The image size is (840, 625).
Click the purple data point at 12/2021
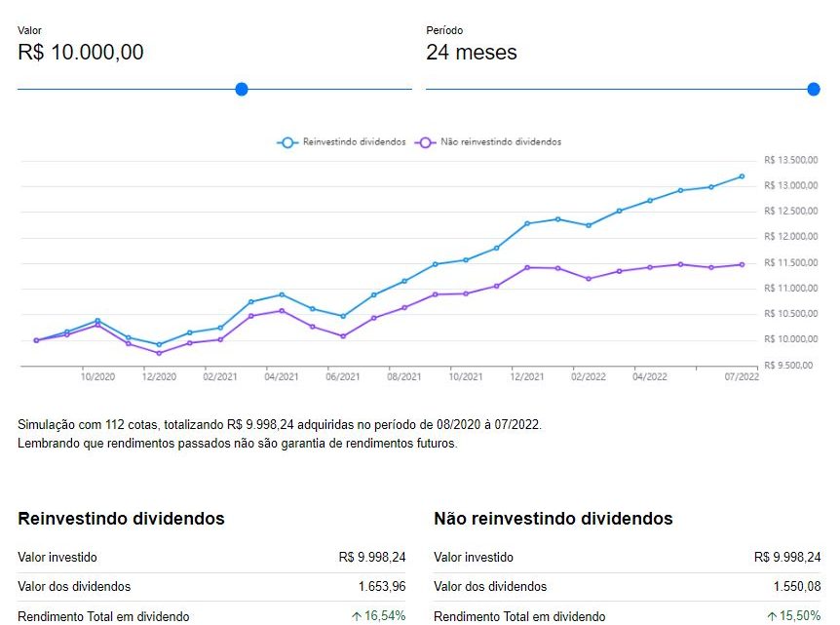(527, 267)
